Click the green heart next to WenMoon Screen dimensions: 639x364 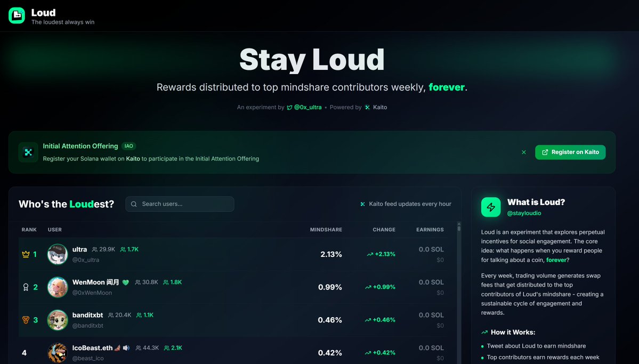126,282
